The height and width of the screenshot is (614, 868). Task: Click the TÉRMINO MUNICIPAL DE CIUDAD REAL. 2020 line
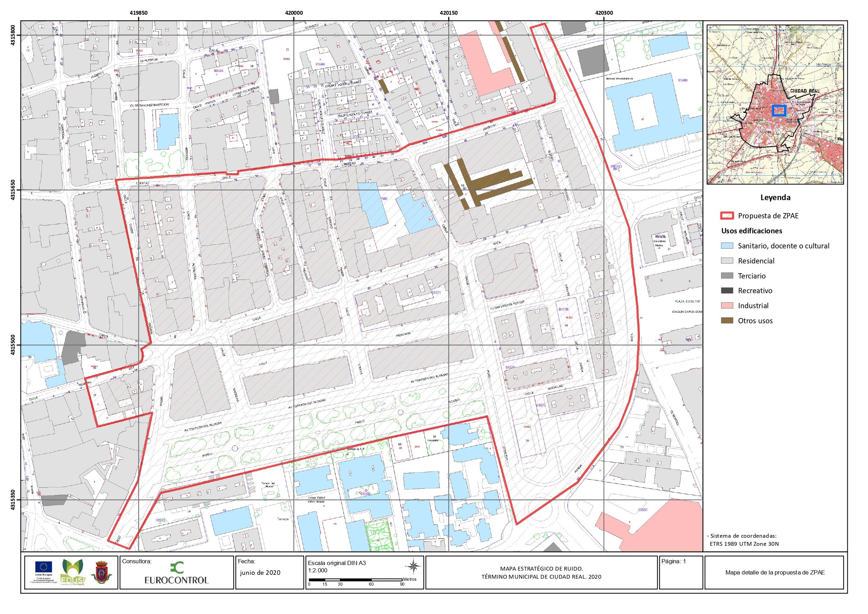coord(541,577)
